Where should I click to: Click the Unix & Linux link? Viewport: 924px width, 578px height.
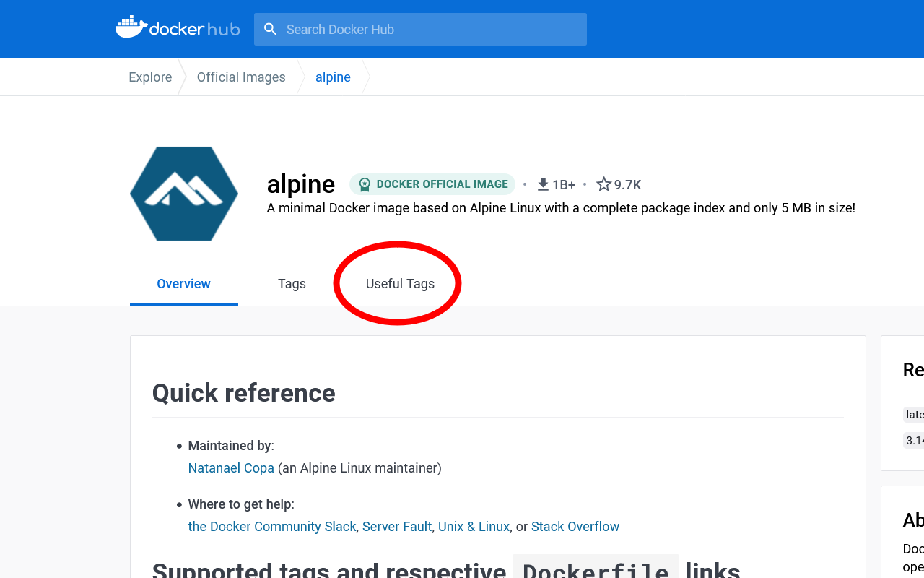tap(474, 526)
